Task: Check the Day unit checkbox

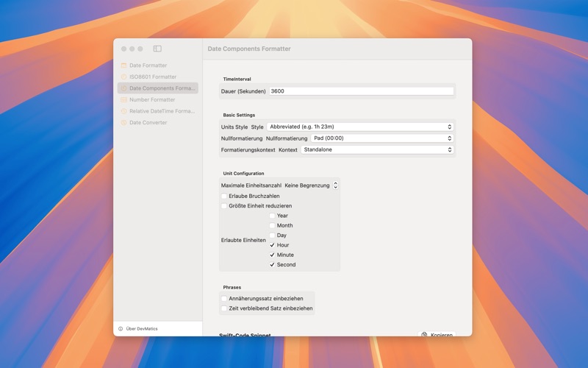Action: (272, 235)
